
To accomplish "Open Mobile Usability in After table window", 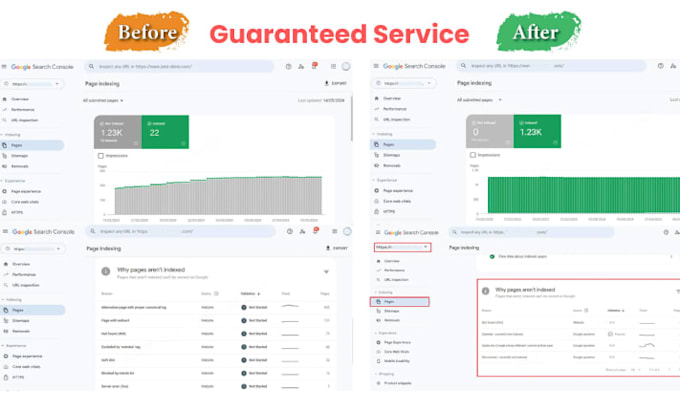I will (393, 361).
